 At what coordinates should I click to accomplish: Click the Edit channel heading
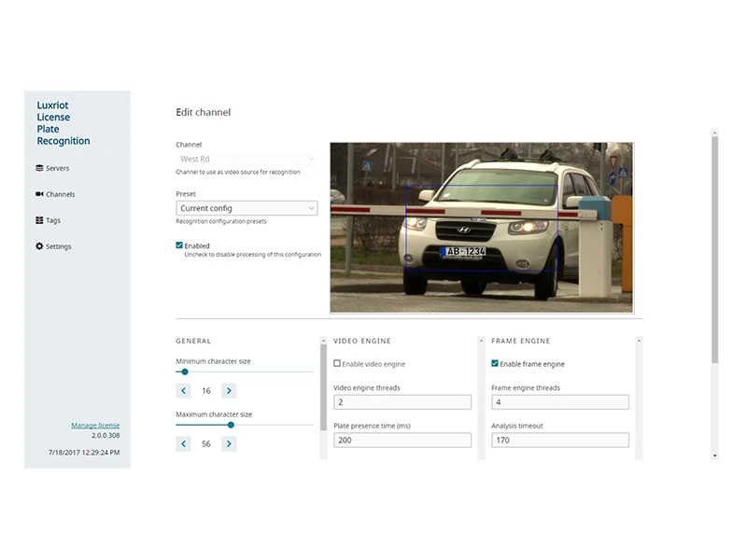[x=204, y=112]
